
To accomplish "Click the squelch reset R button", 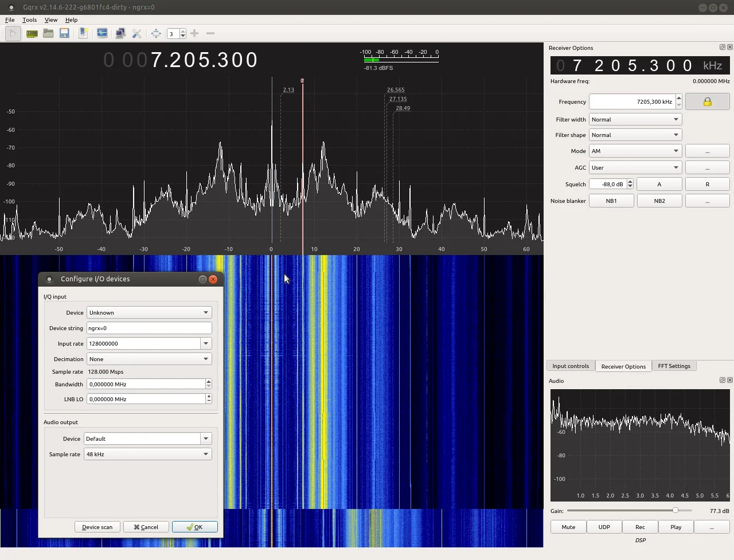I will click(708, 184).
